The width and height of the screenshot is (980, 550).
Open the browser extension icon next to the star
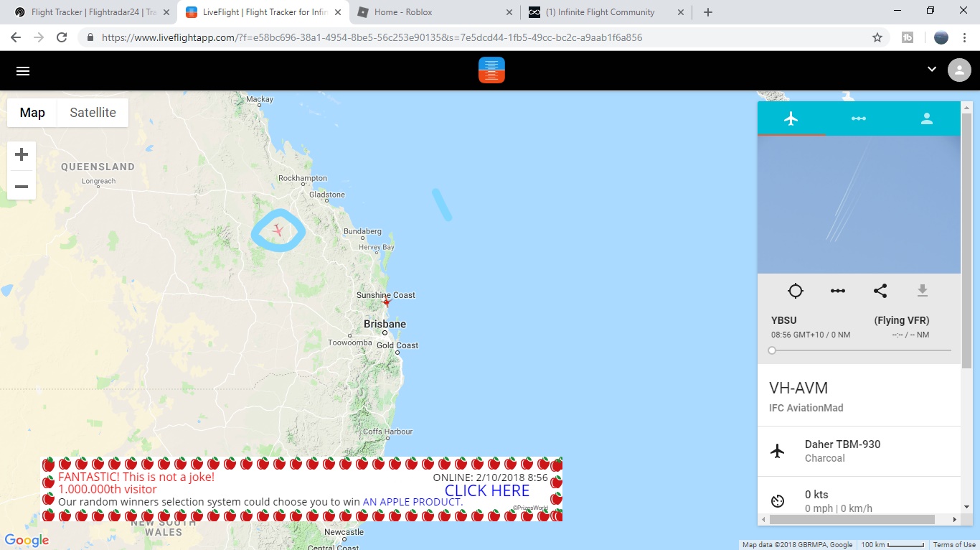[908, 37]
